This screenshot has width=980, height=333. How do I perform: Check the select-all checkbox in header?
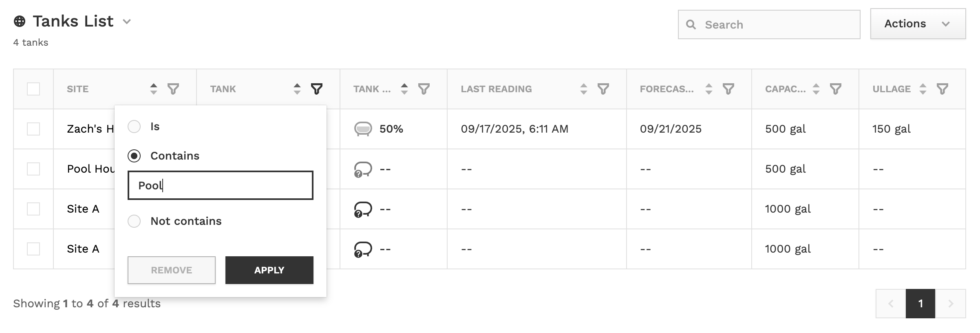click(33, 89)
